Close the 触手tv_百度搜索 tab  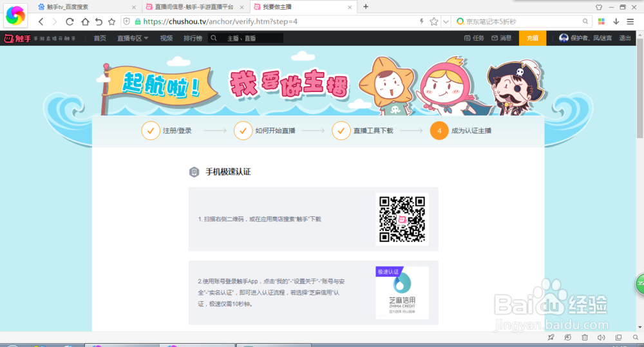click(133, 7)
